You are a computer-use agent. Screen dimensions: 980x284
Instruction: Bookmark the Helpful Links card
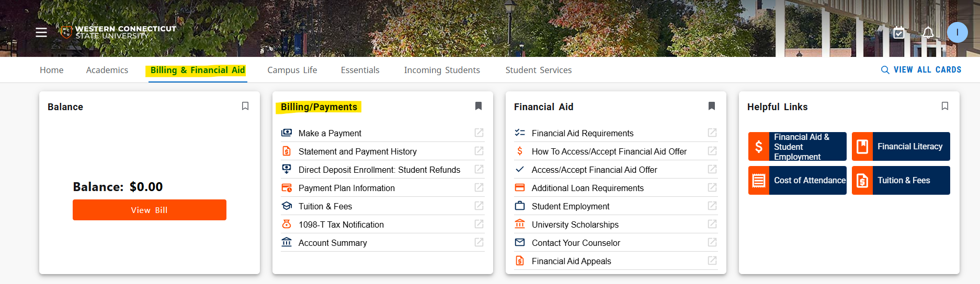pyautogui.click(x=945, y=106)
